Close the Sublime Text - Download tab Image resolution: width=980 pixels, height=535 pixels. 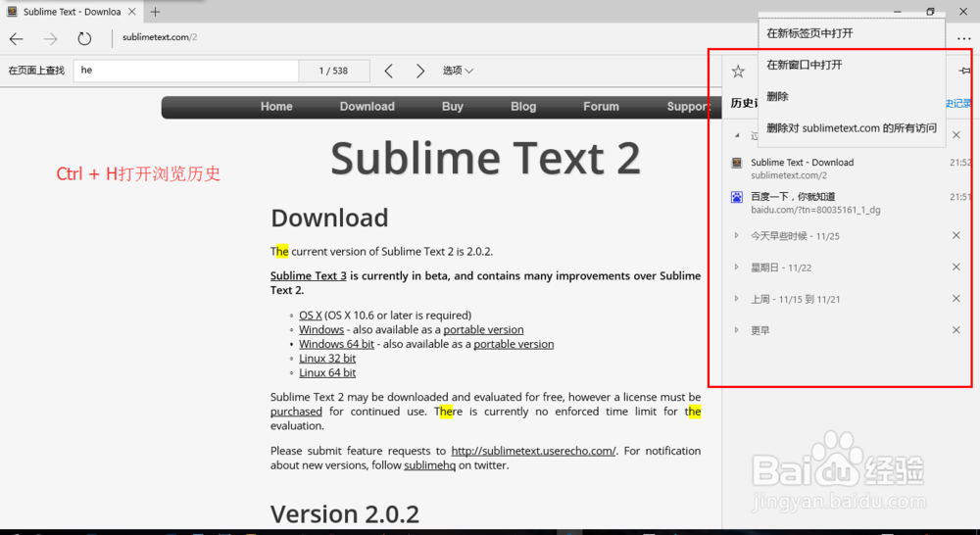(132, 11)
